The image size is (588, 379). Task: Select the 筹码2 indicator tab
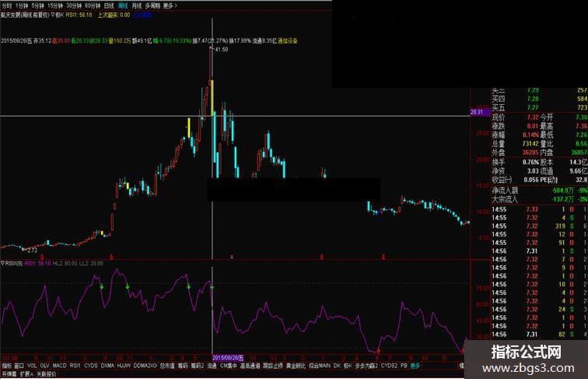pyautogui.click(x=197, y=365)
